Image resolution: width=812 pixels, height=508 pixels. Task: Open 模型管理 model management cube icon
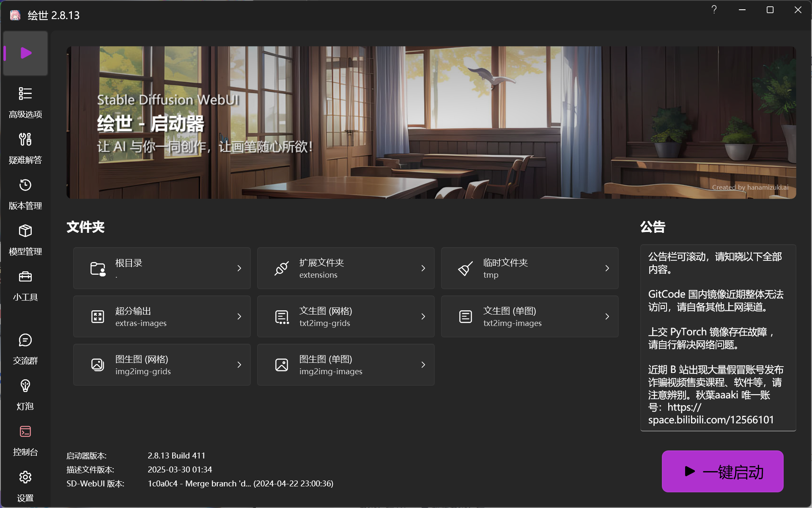click(x=25, y=231)
